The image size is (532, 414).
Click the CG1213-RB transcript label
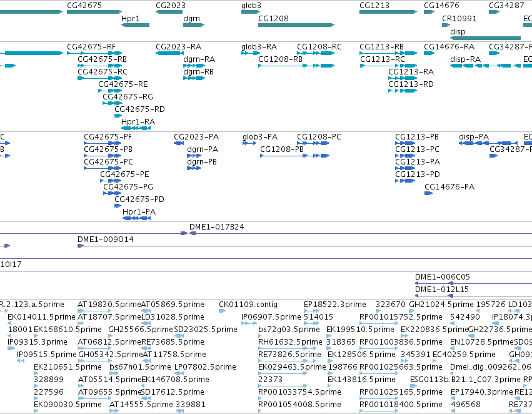tap(382, 47)
